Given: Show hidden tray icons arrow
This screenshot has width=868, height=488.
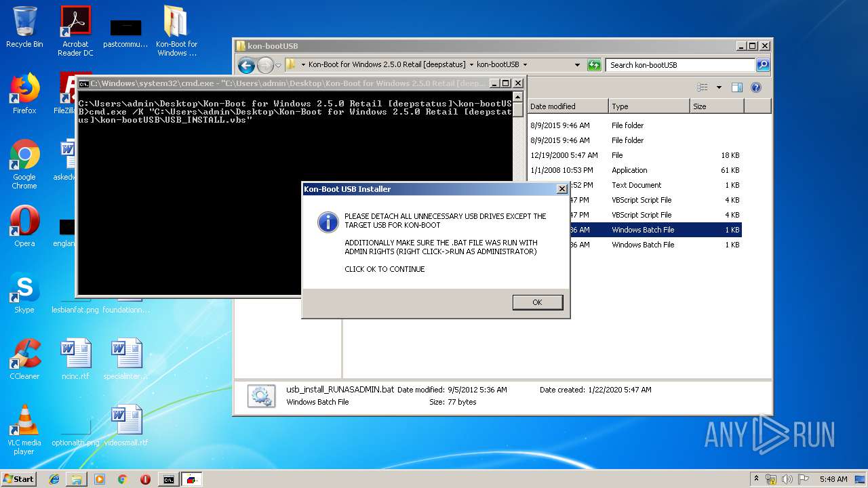Looking at the screenshot, I should click(756, 479).
